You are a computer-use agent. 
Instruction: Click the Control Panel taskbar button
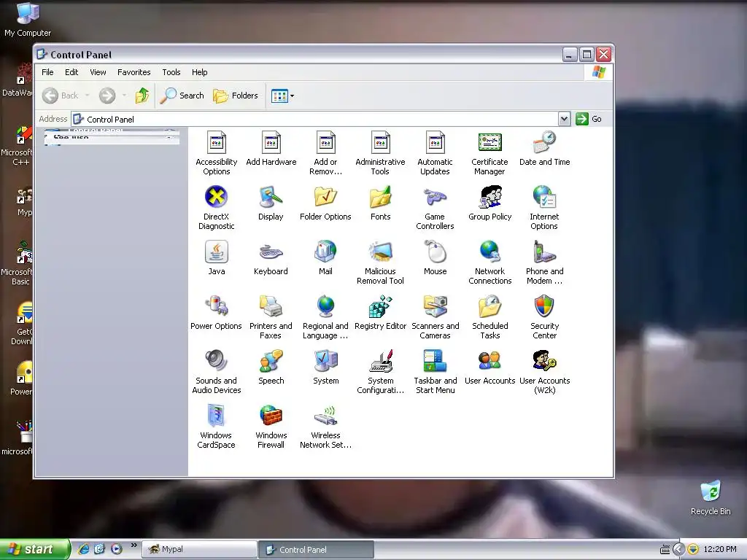click(x=316, y=550)
